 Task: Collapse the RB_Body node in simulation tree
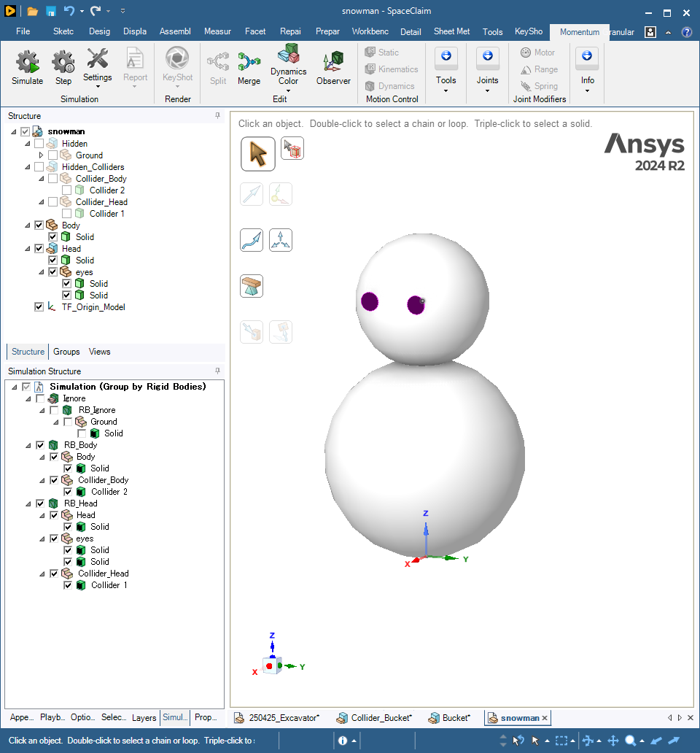28,445
